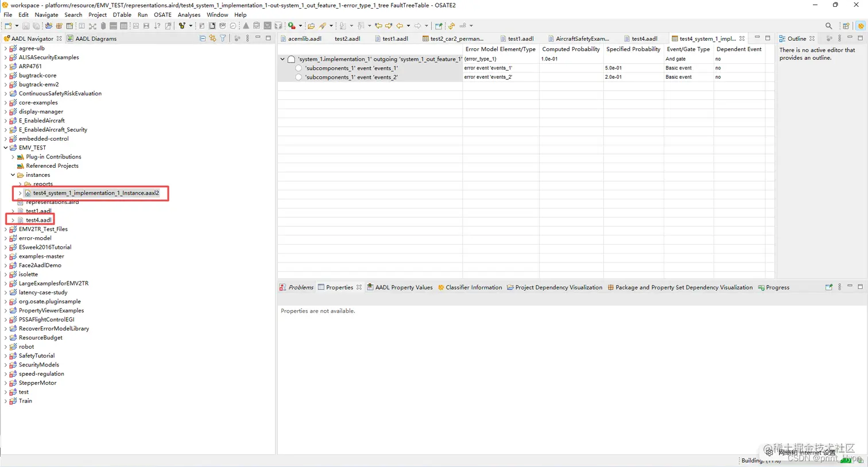Open the Run toolbar dropdown arrow
The width and height of the screenshot is (868, 467).
pyautogui.click(x=300, y=26)
